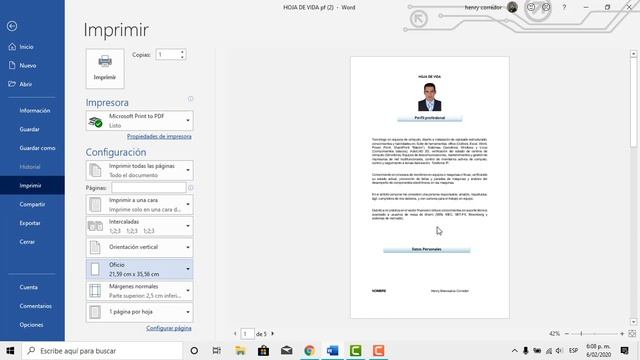Viewport: 640px width, 360px height.
Task: Click the preview scrollbar up arrow
Action: pos(633,53)
